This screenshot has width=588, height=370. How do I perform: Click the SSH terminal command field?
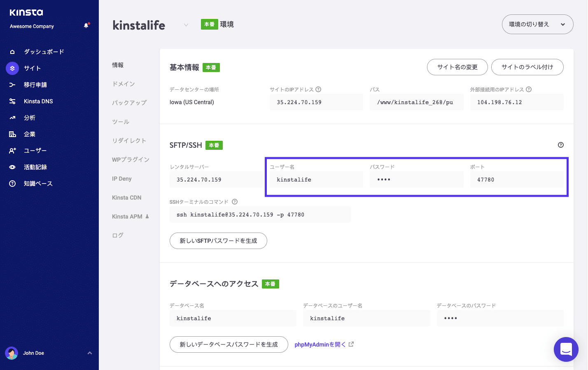(x=260, y=214)
